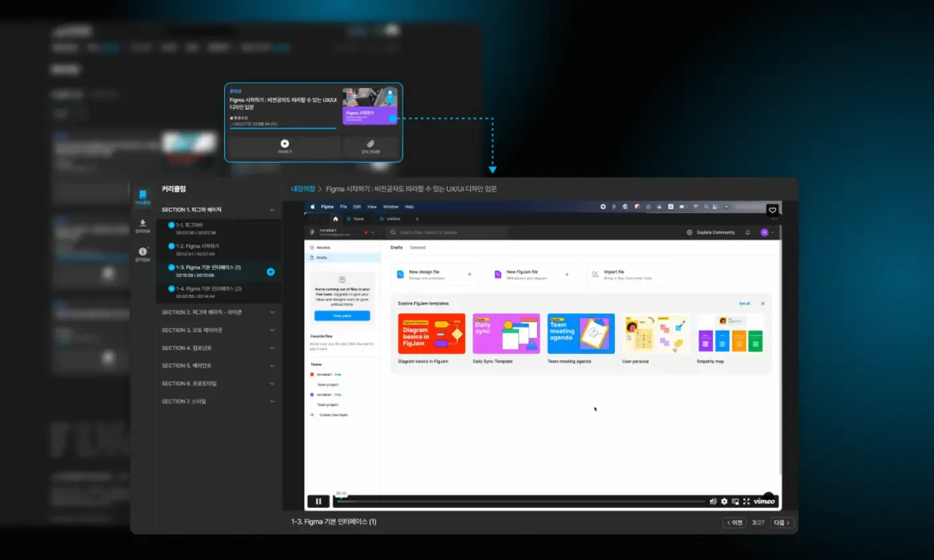Enter fullscreen from the video player
Screen dimensions: 934x560
tap(747, 501)
